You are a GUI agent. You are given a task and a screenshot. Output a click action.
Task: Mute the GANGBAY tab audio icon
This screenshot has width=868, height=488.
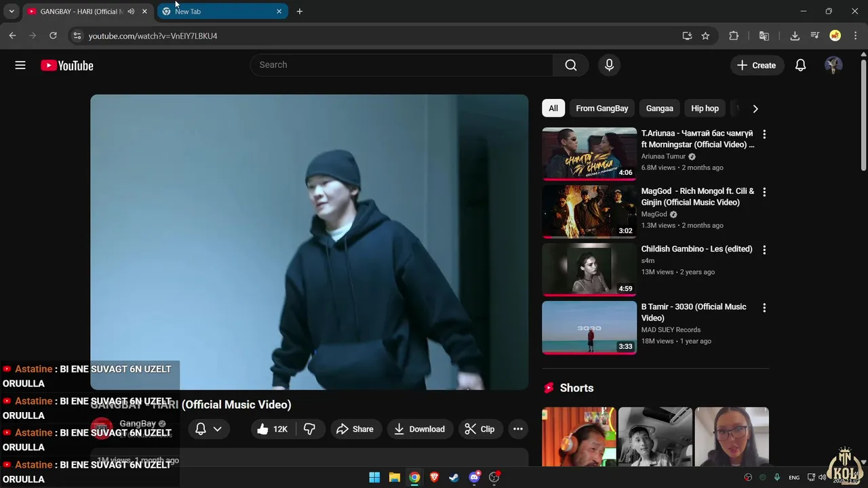pyautogui.click(x=131, y=12)
